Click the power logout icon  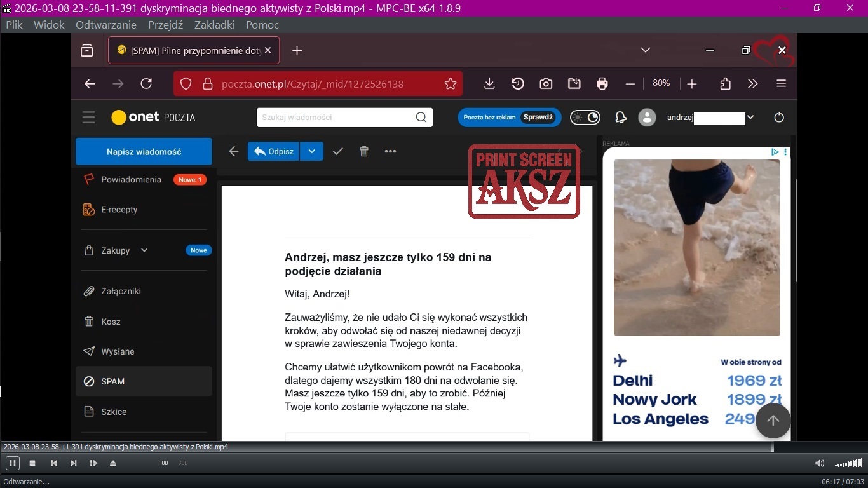tap(780, 118)
